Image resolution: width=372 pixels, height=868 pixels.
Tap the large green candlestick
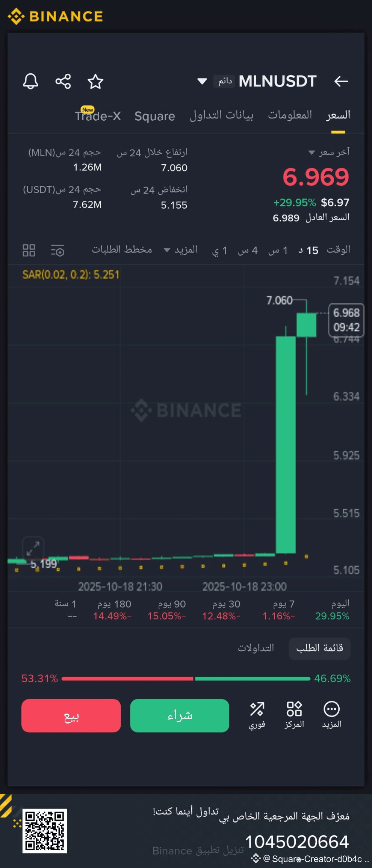(x=286, y=445)
